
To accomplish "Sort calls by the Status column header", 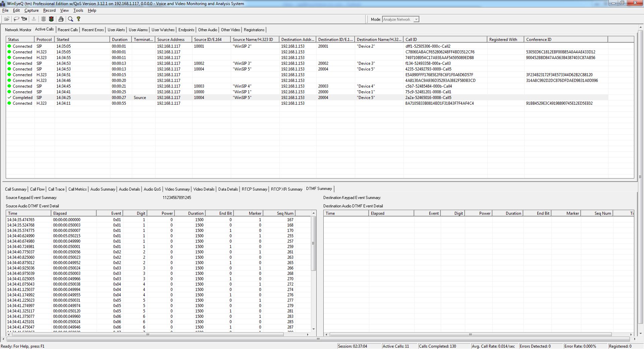I will (20, 40).
